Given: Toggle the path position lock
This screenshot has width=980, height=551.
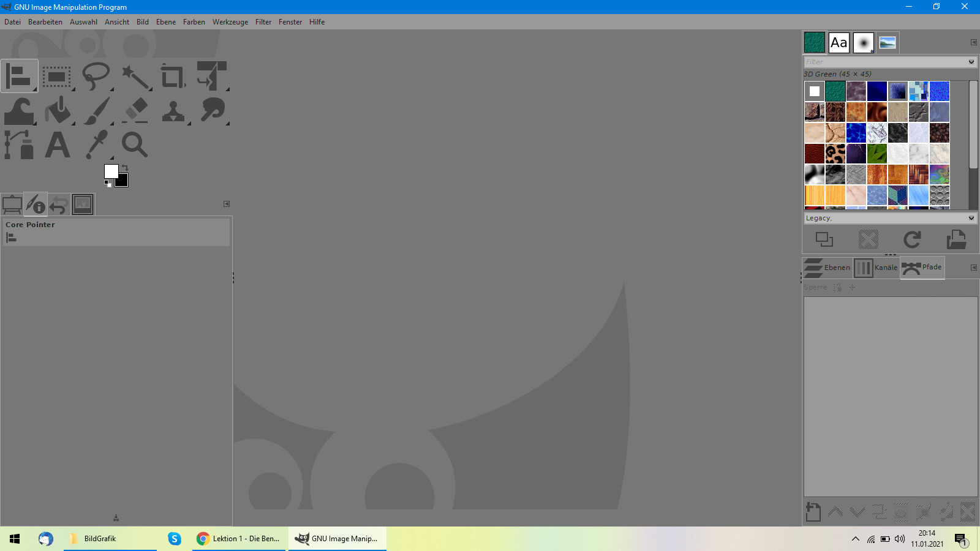Looking at the screenshot, I should 852,287.
